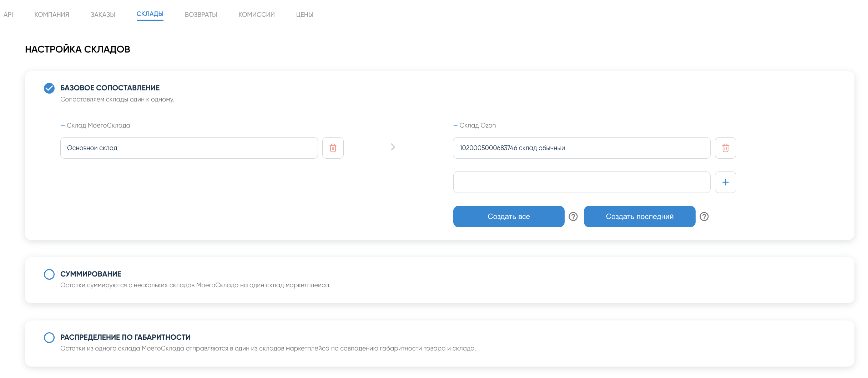Open the empty Ozon warehouse dropdown
Screen dimensions: 868x378
[581, 182]
